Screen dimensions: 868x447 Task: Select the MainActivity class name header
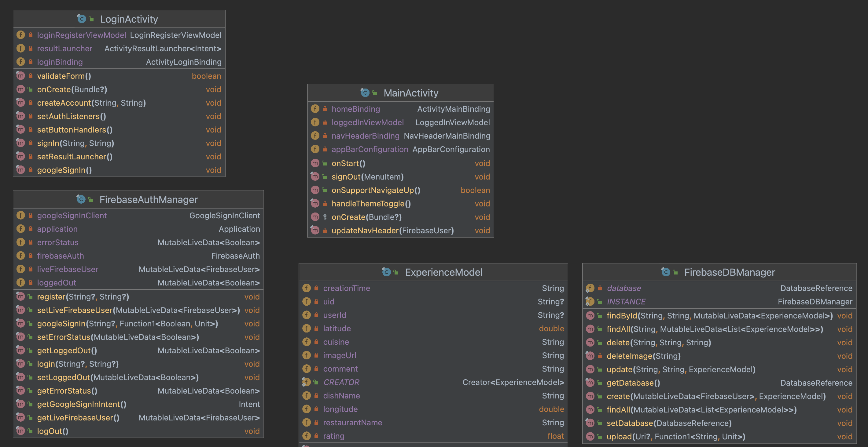411,93
